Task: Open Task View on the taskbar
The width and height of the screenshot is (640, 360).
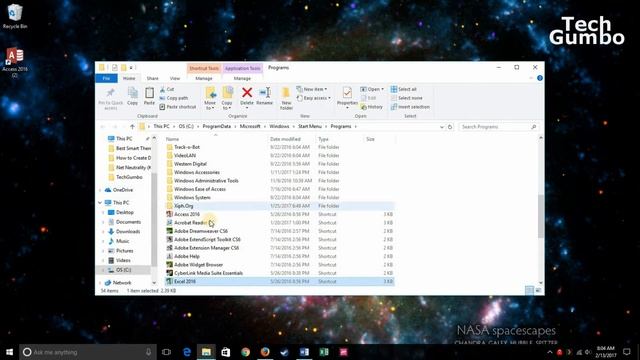Action: pyautogui.click(x=166, y=352)
